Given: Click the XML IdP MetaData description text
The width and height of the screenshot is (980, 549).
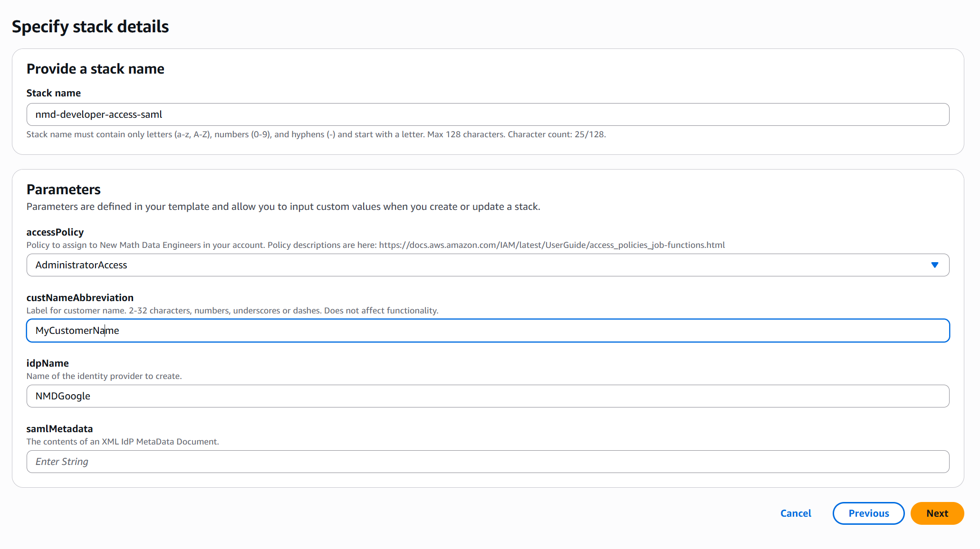Looking at the screenshot, I should (x=123, y=442).
